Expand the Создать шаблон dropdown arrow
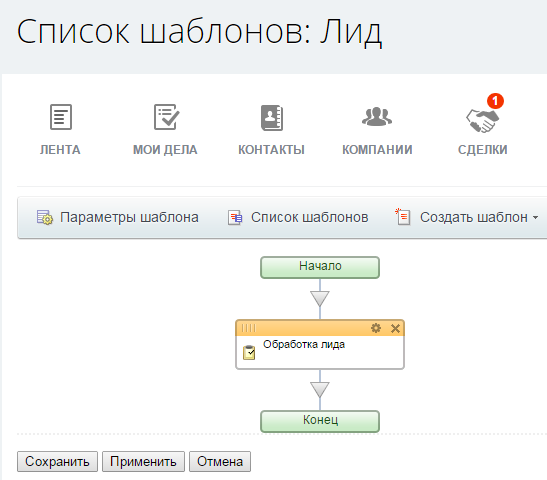This screenshot has width=547, height=480. click(x=535, y=217)
